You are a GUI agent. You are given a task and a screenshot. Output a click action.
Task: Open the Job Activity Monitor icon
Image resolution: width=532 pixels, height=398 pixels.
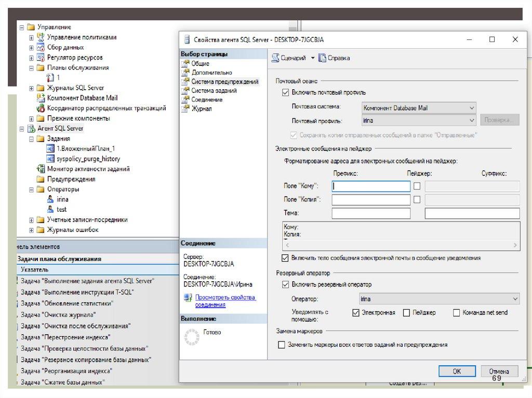[x=41, y=169]
